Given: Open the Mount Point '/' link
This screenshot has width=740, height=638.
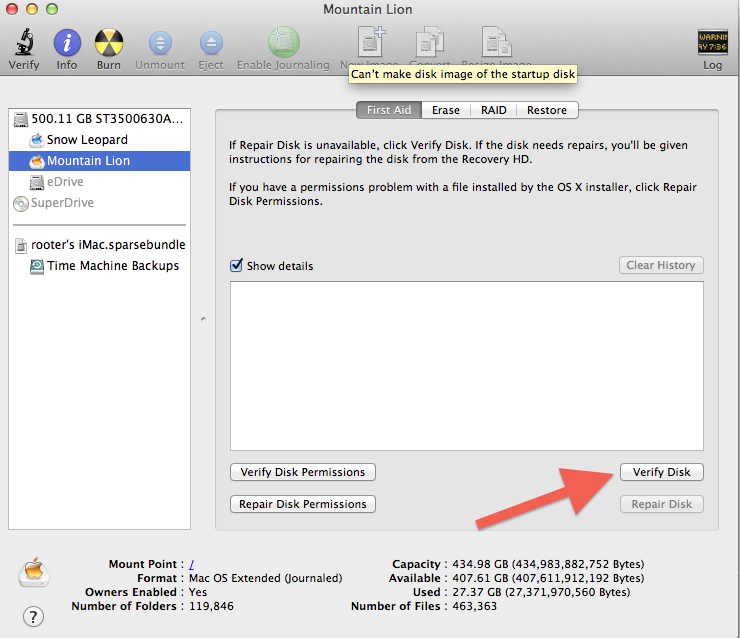Looking at the screenshot, I should coord(192,564).
